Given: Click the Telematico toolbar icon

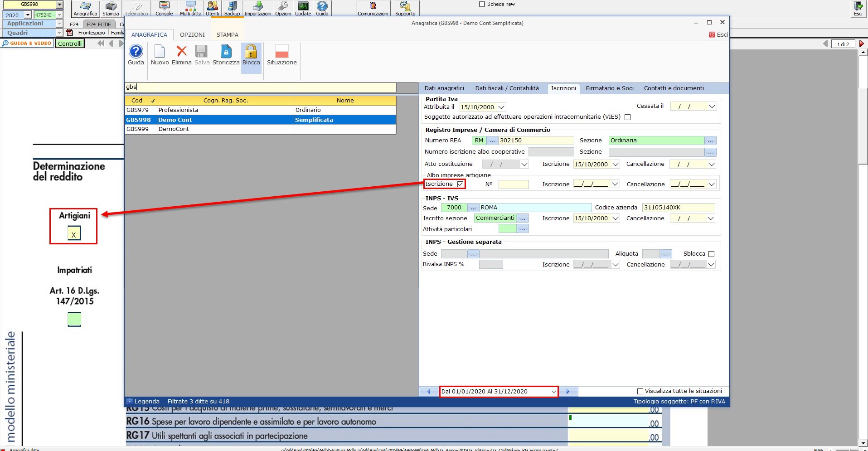Looking at the screenshot, I should tap(136, 8).
